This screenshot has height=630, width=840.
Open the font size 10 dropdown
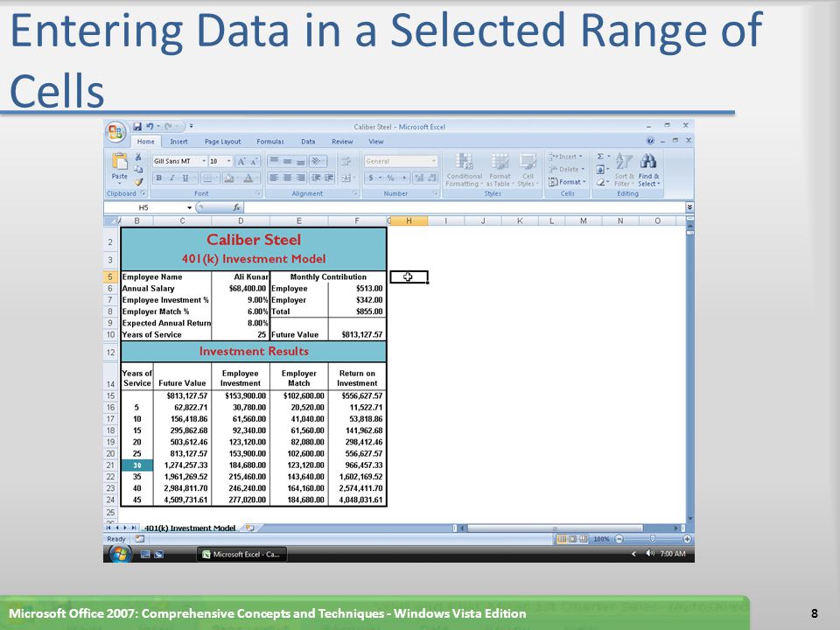[x=228, y=161]
